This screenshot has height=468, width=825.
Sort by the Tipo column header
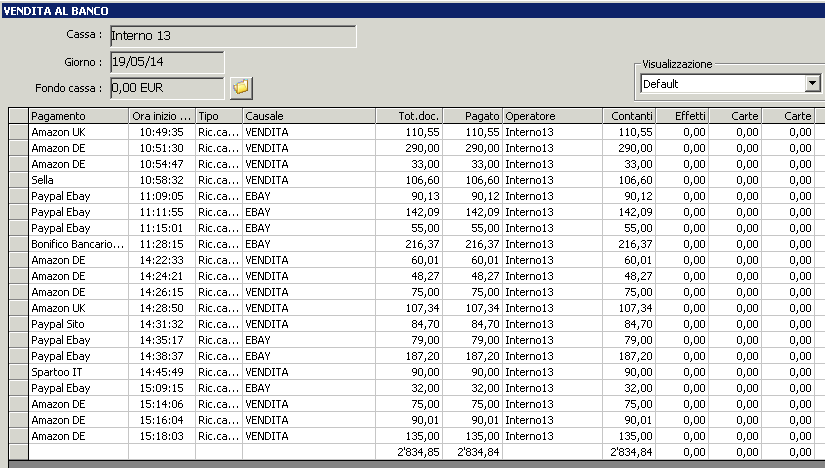219,116
